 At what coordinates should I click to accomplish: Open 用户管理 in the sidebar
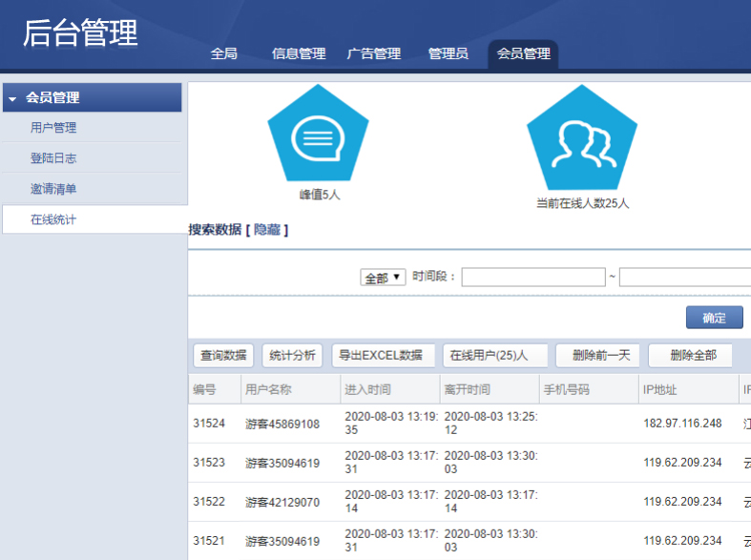53,128
